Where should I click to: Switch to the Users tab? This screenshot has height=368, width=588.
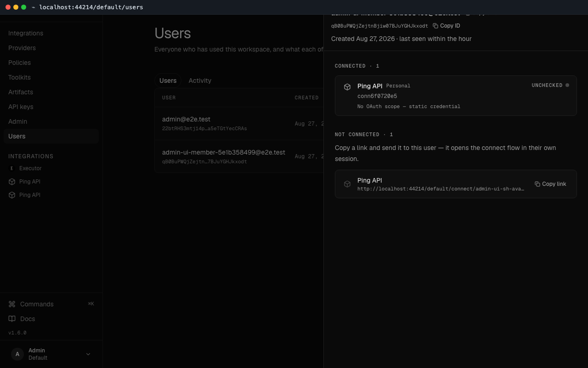(168, 80)
